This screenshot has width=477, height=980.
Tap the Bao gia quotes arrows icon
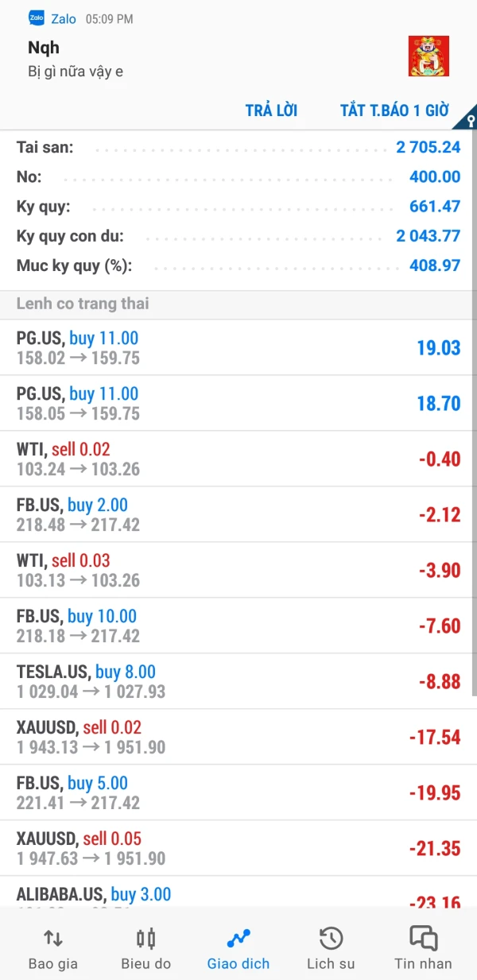(x=53, y=939)
